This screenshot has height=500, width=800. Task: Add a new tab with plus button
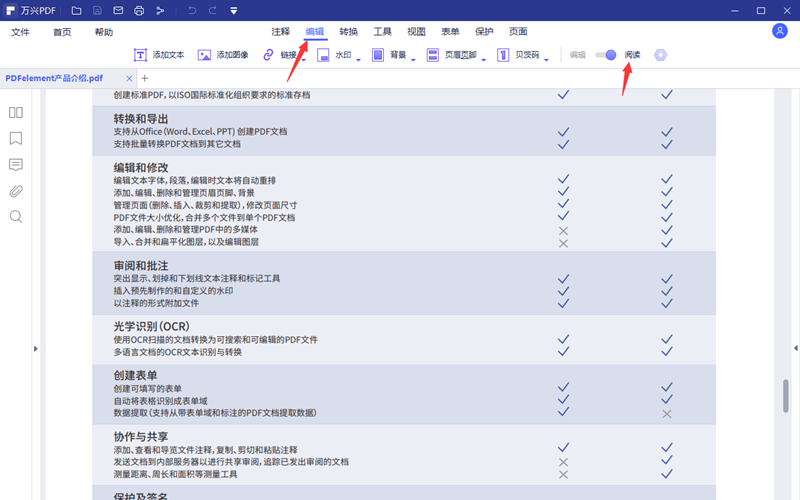coord(144,78)
